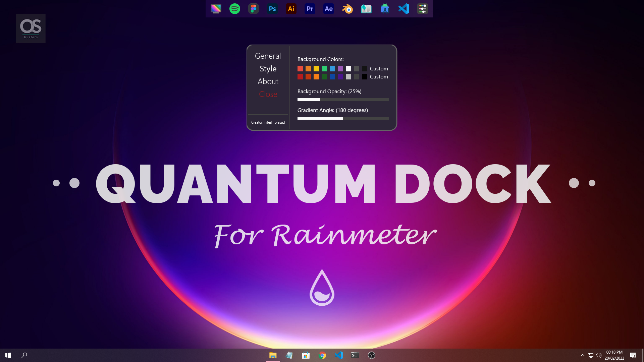644x362 pixels.
Task: Pick the light green background swatch
Action: (x=324, y=69)
